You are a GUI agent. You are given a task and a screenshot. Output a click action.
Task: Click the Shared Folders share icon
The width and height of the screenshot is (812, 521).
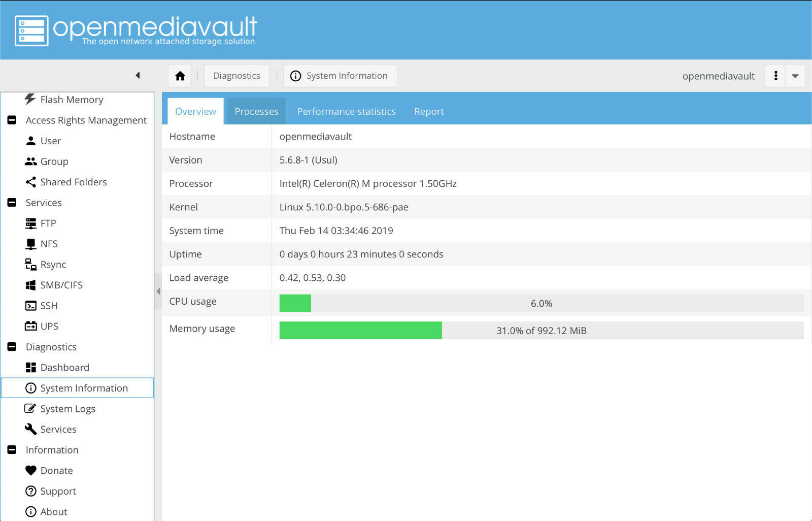tap(30, 182)
